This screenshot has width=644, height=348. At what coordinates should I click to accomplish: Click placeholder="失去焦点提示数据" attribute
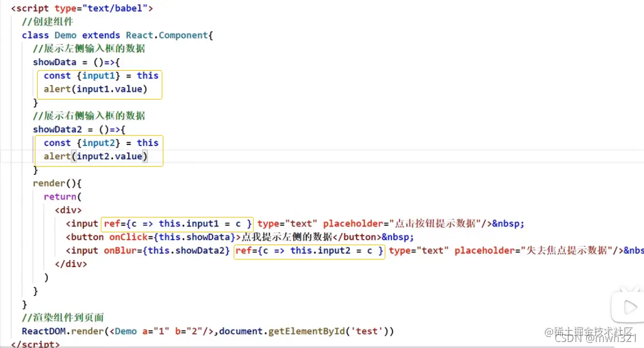pos(533,250)
